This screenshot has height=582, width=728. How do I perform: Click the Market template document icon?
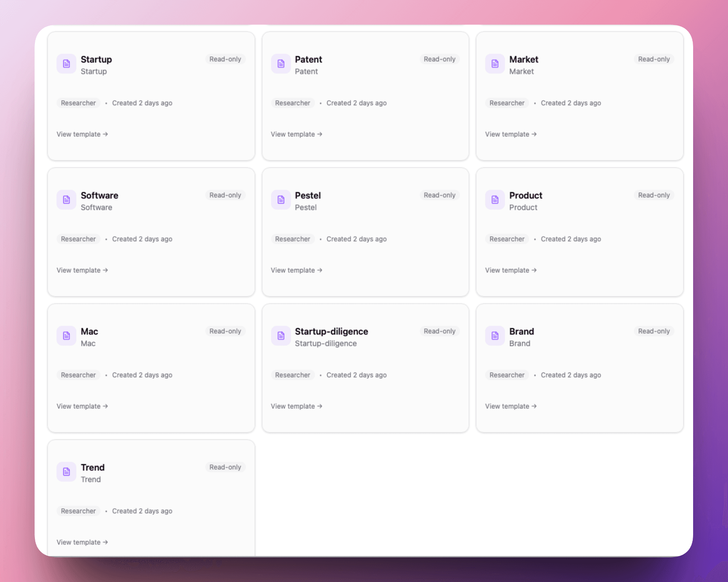coord(495,64)
